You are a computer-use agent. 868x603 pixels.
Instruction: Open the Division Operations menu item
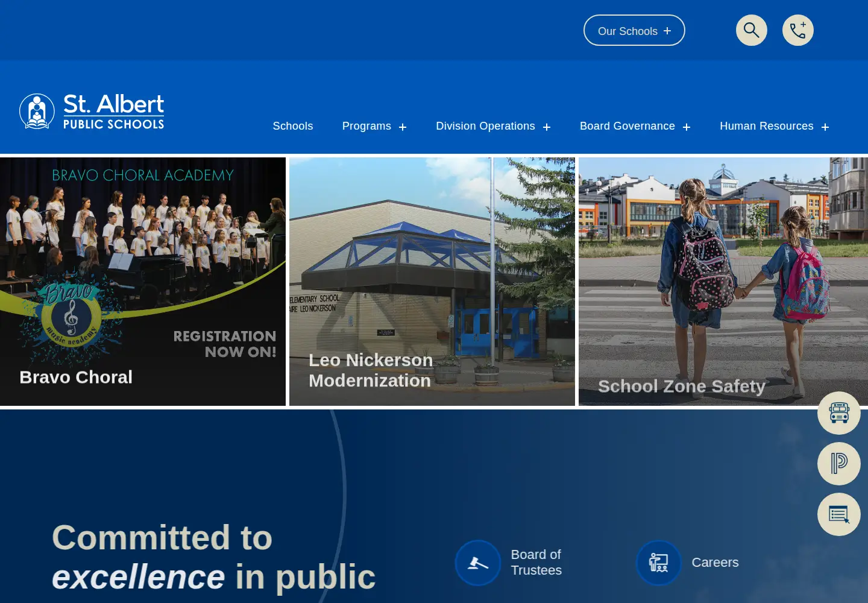point(485,126)
